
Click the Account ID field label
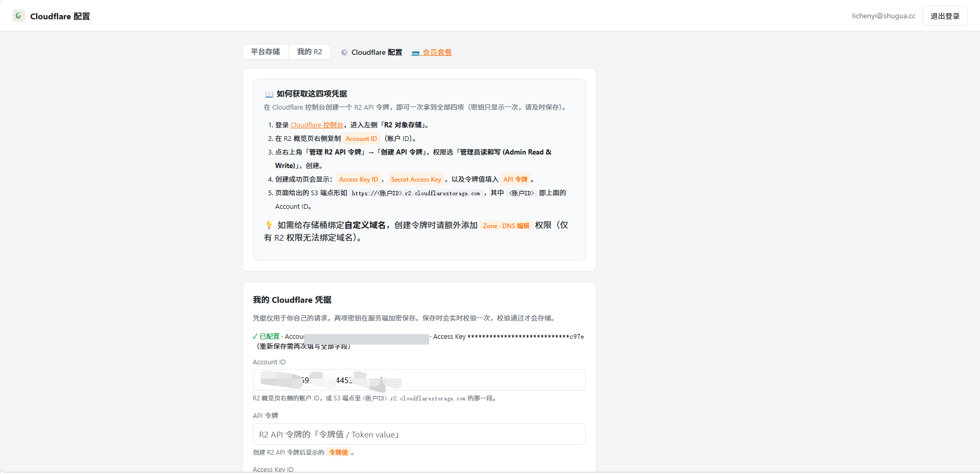(269, 362)
